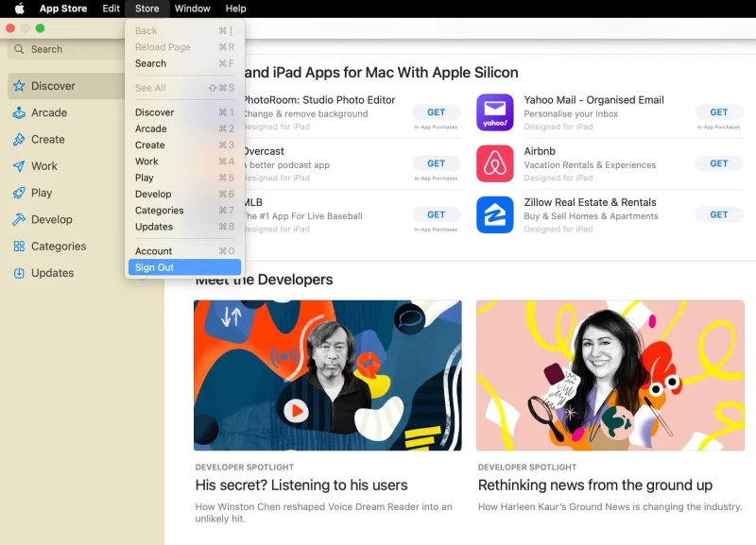Viewport: 756px width, 545px height.
Task: Open 'His secret? Listening to his users' spotlight
Action: pyautogui.click(x=300, y=485)
